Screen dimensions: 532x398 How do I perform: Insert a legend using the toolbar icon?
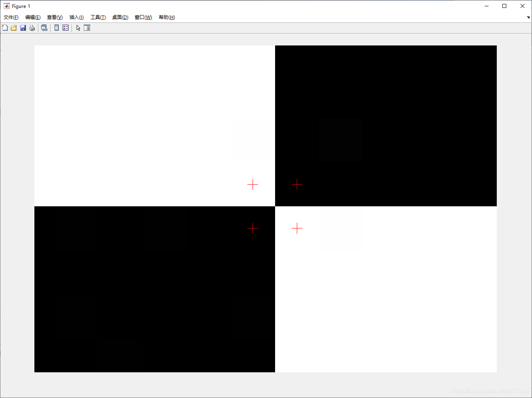pos(66,28)
